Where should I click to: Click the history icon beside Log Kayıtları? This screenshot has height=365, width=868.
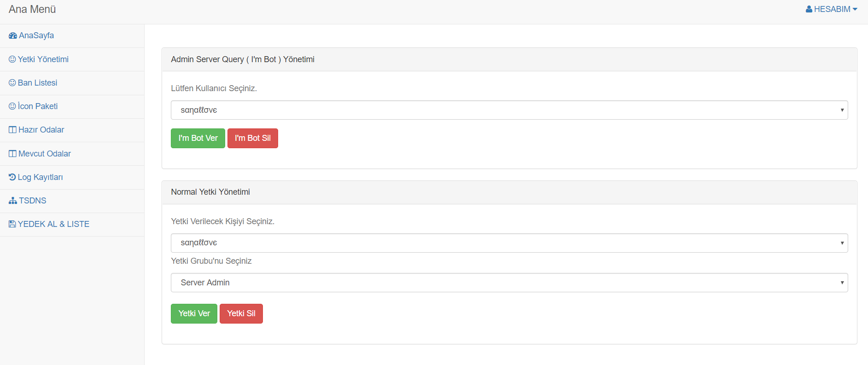12,177
